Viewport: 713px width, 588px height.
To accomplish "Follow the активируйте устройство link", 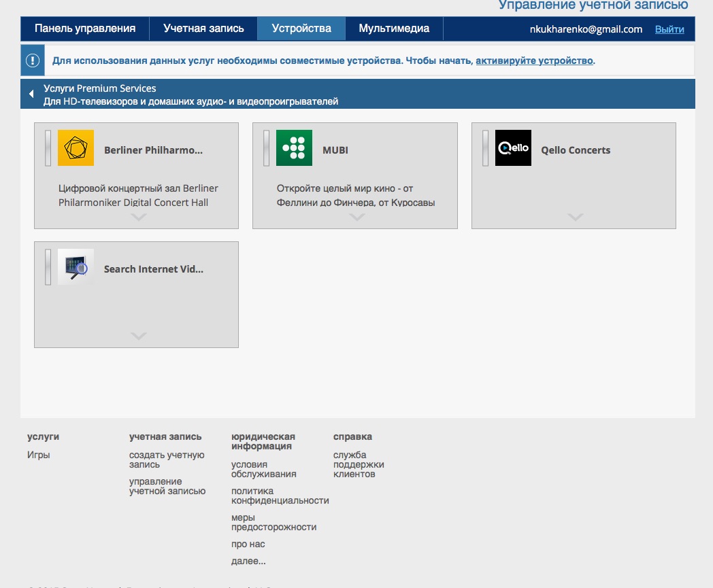I will coord(534,60).
